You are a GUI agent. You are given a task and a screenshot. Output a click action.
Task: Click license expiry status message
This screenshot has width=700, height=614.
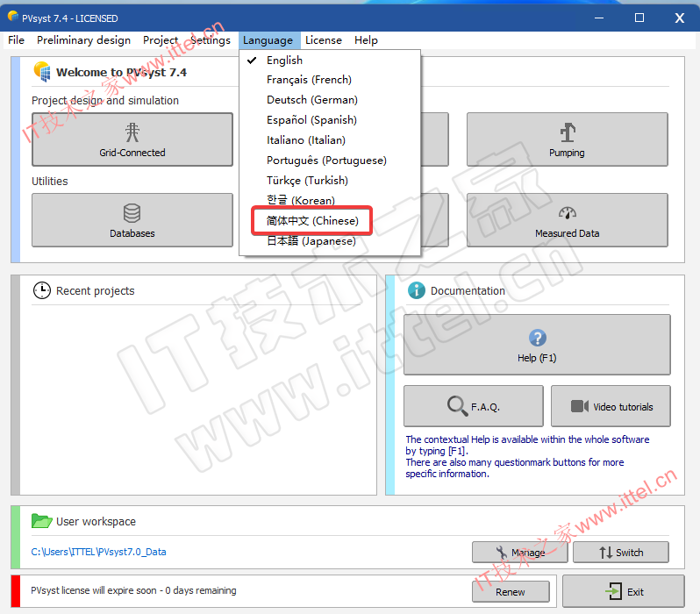(x=133, y=590)
